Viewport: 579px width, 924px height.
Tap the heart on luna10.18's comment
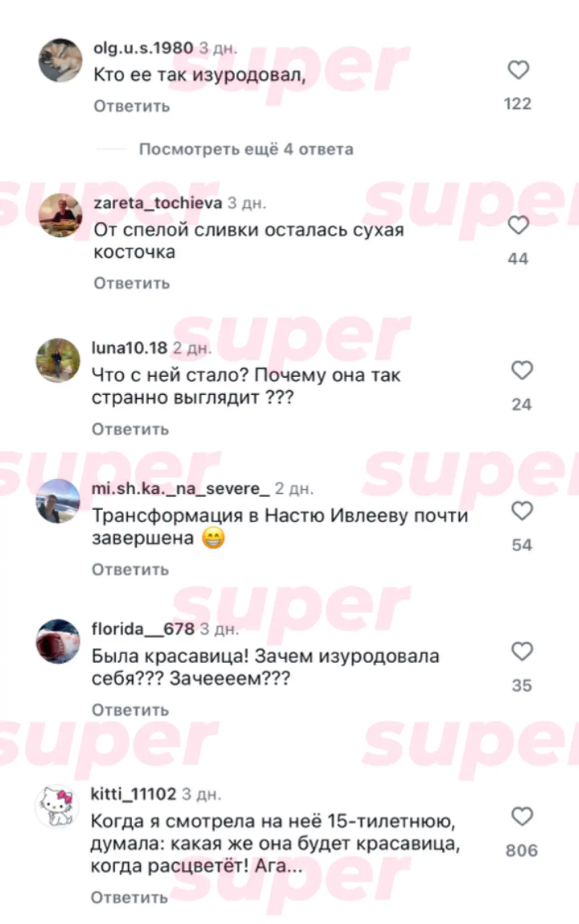coord(522,370)
